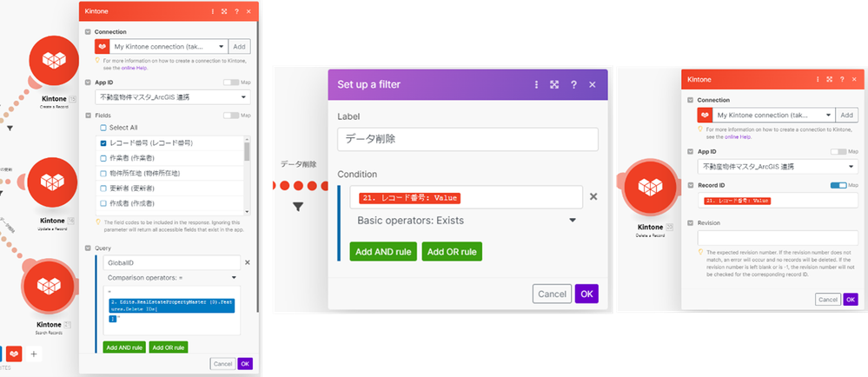This screenshot has width=868, height=377.
Task: Open Connection dropdown in Search Records panel
Action: click(169, 47)
